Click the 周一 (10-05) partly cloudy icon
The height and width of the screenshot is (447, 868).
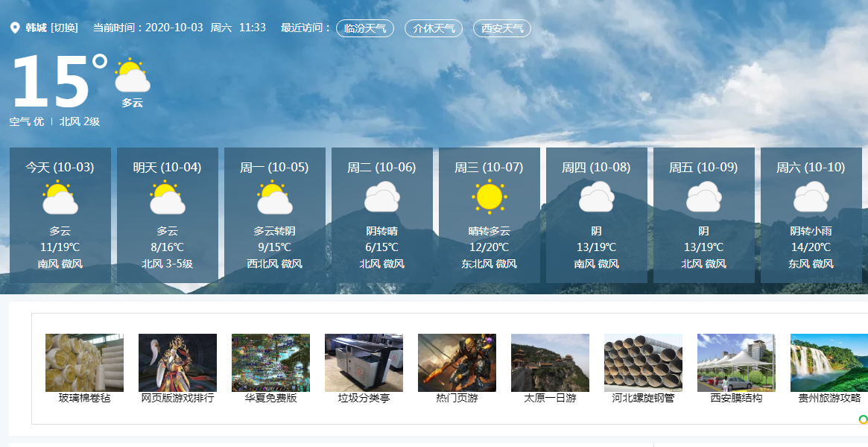pos(275,197)
